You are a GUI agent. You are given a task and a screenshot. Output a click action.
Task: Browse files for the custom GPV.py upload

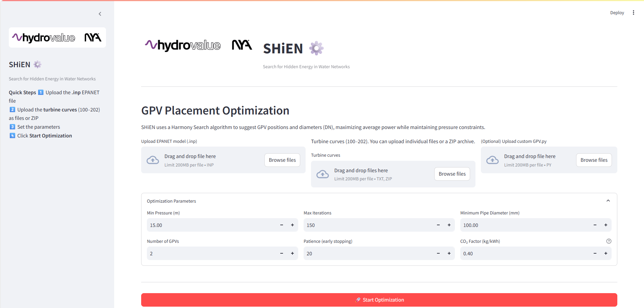(x=594, y=160)
